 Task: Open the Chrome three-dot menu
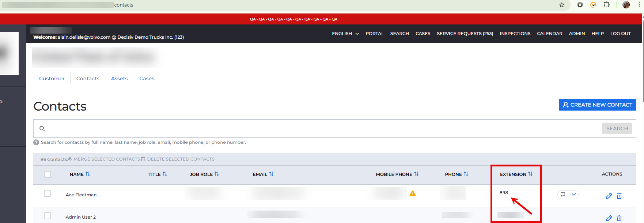pos(639,5)
